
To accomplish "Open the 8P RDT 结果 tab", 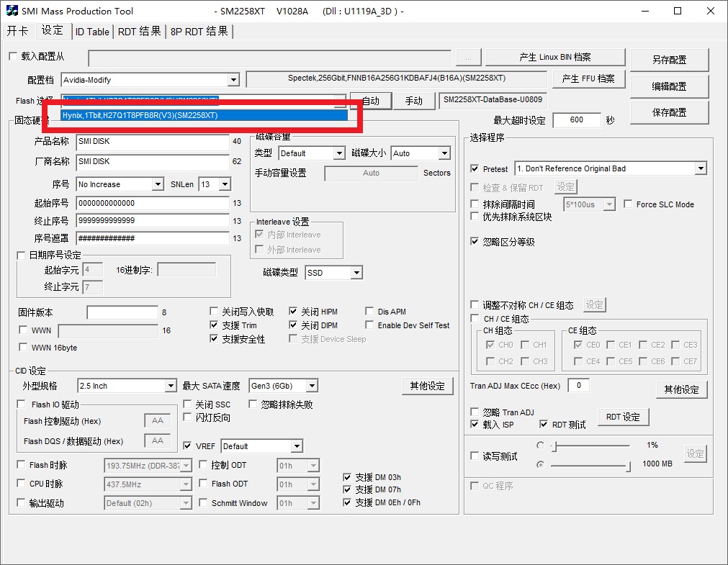I will [x=199, y=32].
